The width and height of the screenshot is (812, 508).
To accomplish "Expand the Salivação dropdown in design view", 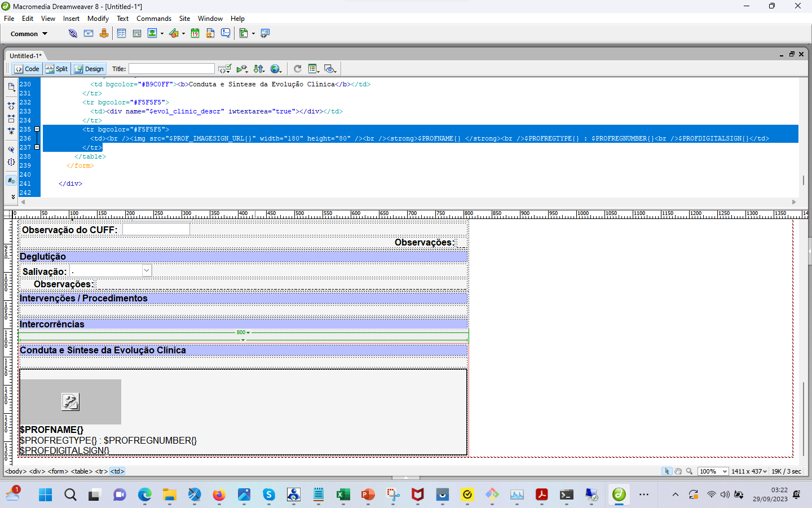I will pos(147,271).
